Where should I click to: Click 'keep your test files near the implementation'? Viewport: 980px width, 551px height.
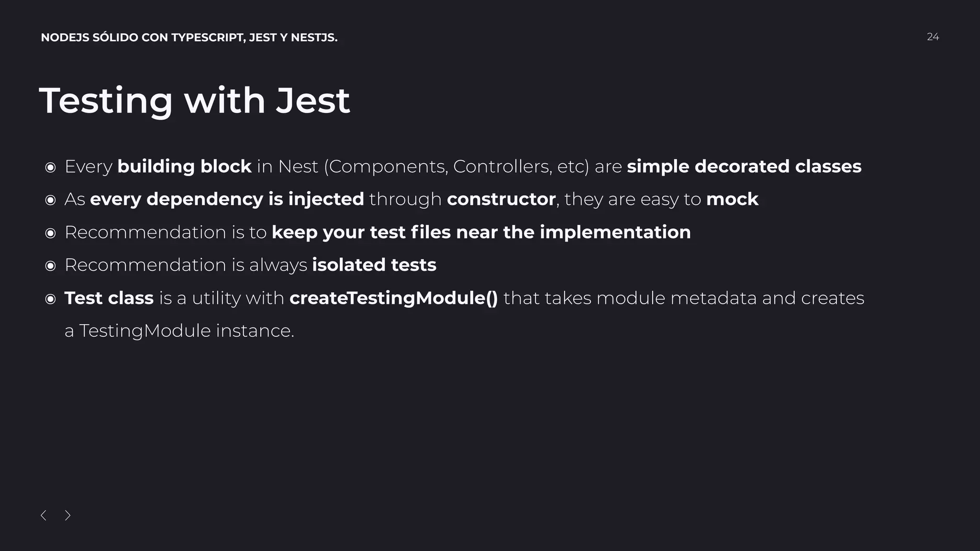coord(481,232)
